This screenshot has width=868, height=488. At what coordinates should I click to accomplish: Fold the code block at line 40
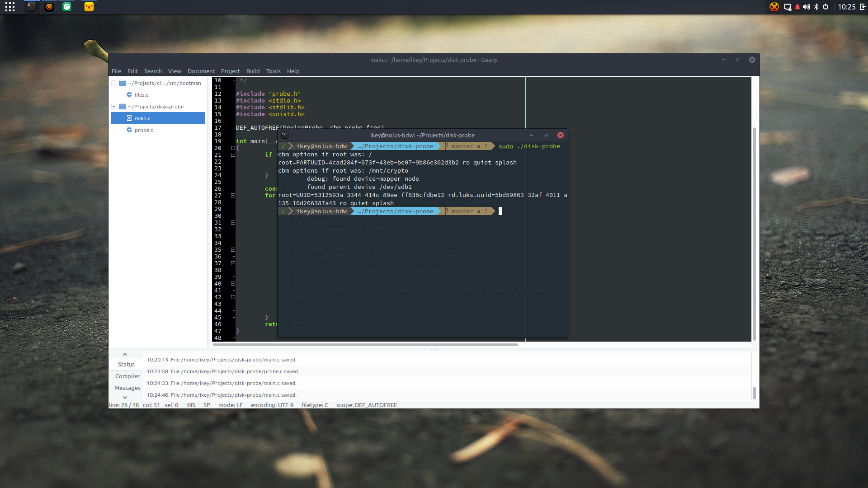click(233, 284)
